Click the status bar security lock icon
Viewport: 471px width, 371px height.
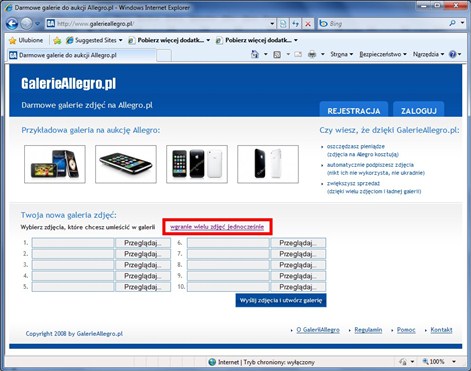click(403, 362)
